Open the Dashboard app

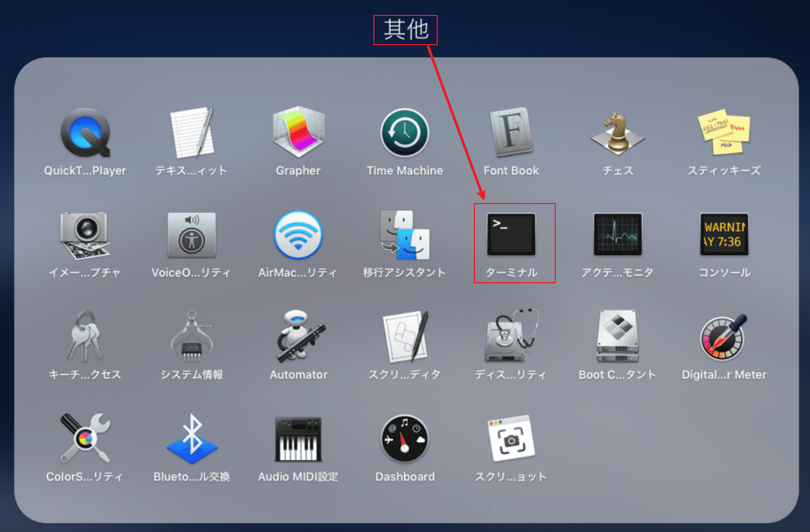coord(405,439)
